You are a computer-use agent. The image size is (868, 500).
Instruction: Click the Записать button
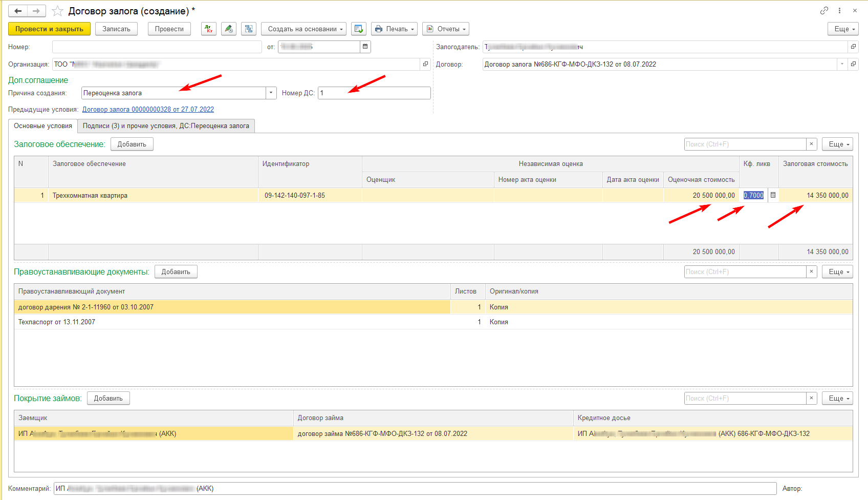point(116,29)
